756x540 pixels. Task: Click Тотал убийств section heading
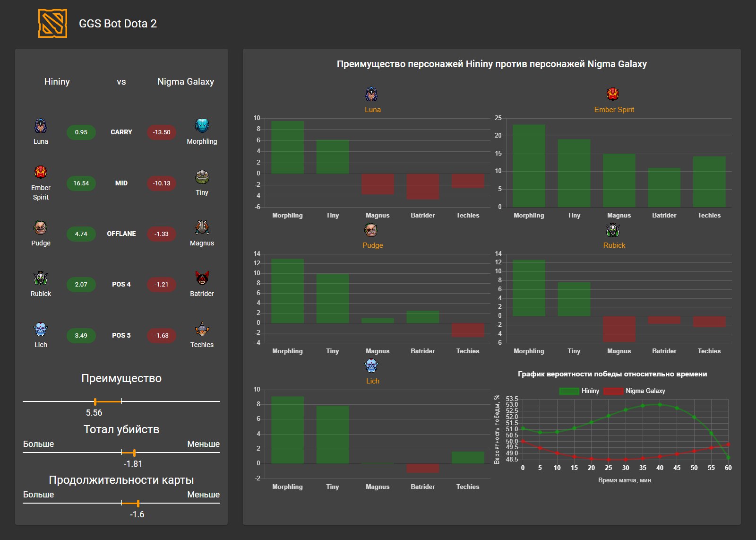[121, 429]
